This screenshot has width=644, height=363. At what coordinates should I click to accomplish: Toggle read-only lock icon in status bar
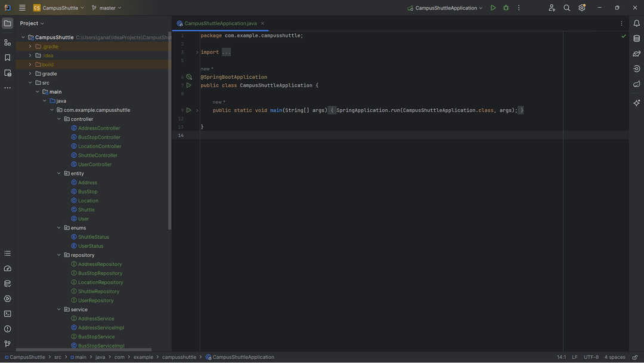635,357
